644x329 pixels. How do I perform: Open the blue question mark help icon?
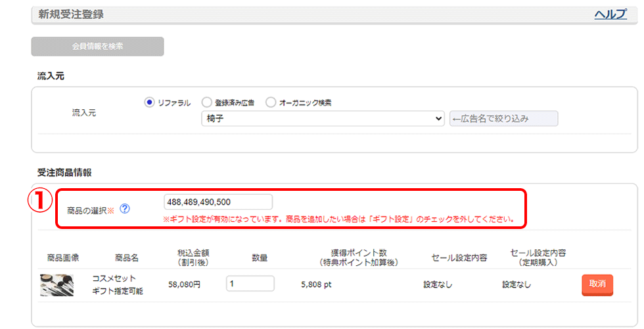click(125, 209)
